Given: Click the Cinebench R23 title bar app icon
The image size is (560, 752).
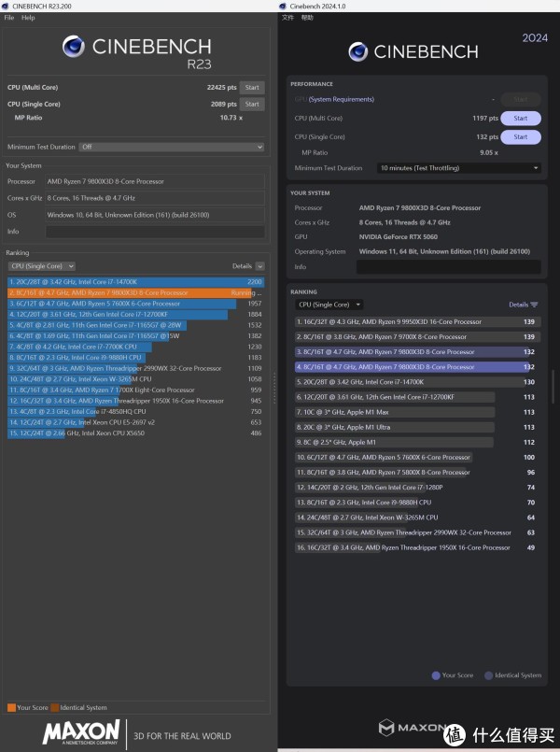Looking at the screenshot, I should click(x=6, y=7).
